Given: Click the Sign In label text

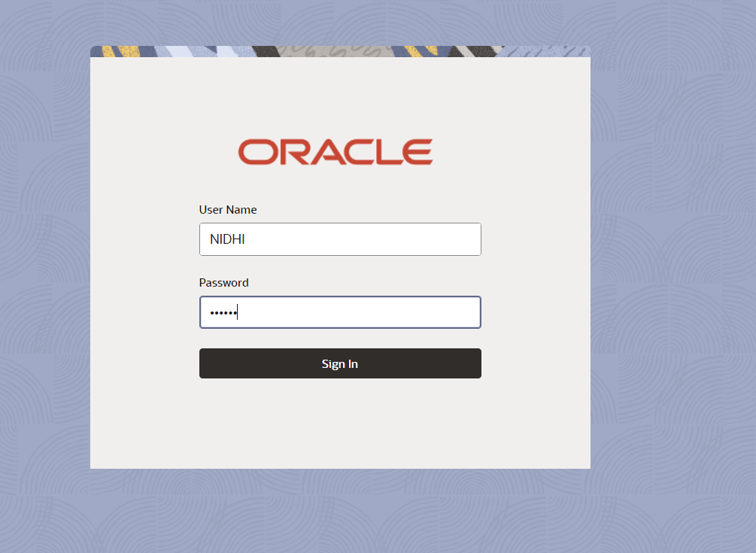Looking at the screenshot, I should point(339,363).
